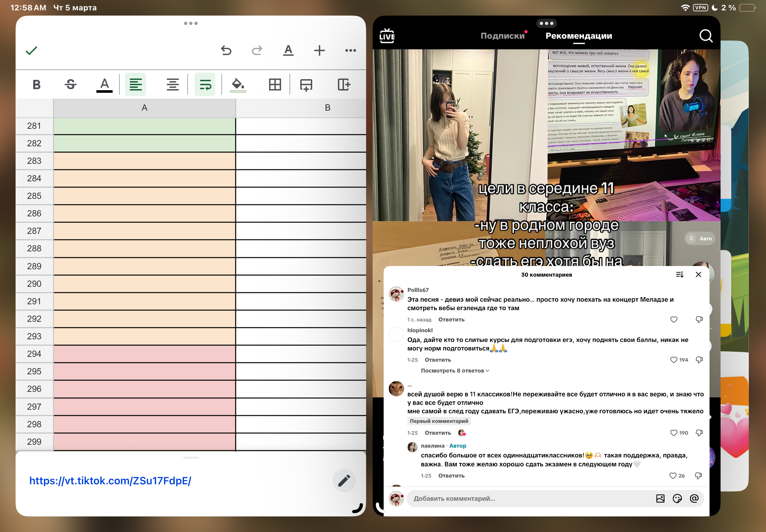Select row 299 header
The width and height of the screenshot is (766, 532).
click(x=34, y=442)
